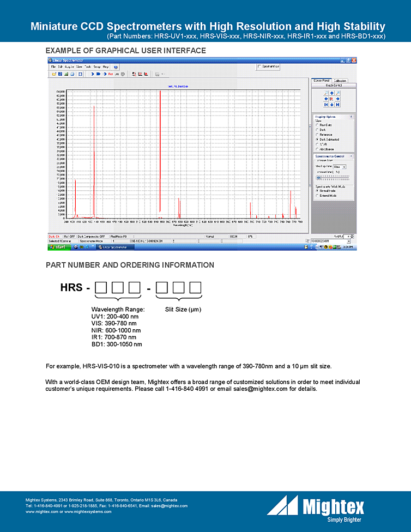The image size is (411, 532).
Task: Open the Tools menu
Action: [88, 67]
